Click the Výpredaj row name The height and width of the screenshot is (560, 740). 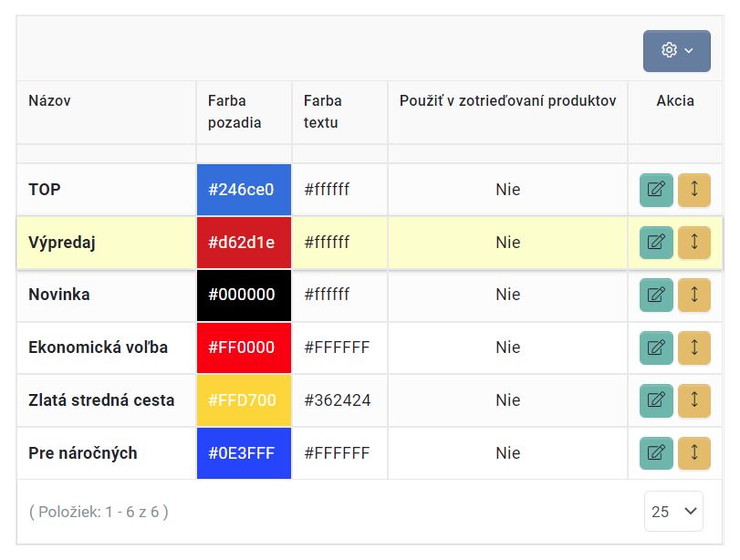tap(62, 243)
